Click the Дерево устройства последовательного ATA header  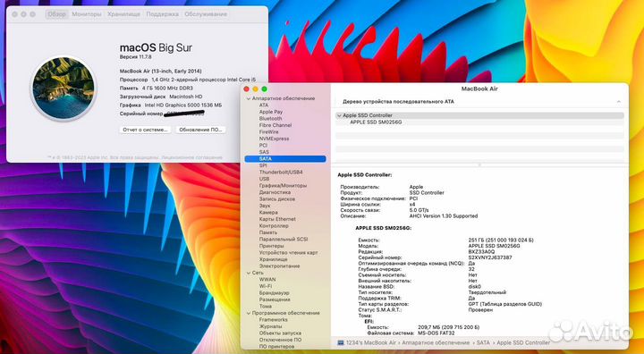tap(398, 101)
